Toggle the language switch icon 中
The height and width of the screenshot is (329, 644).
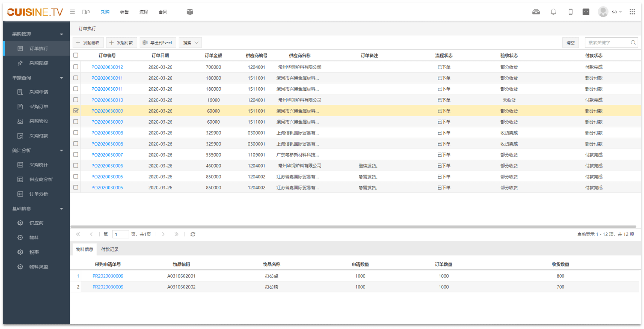click(x=586, y=12)
